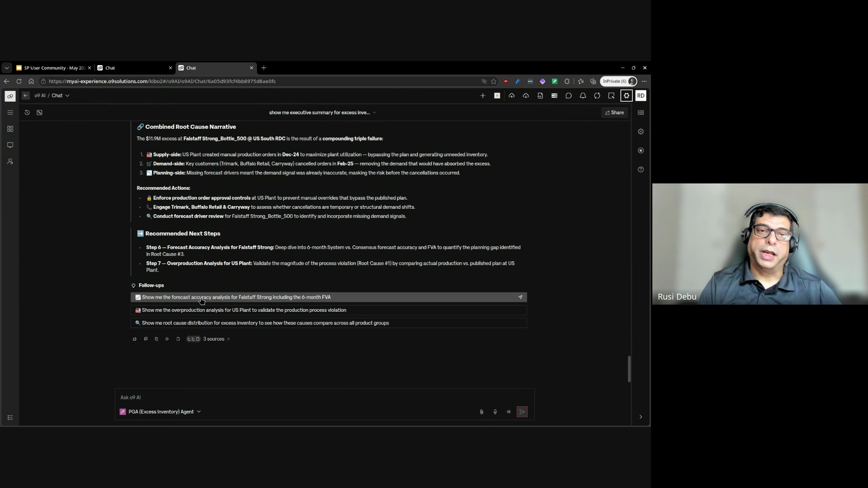The width and height of the screenshot is (868, 488).
Task: Expand the chat title dropdown arrow
Action: click(374, 113)
